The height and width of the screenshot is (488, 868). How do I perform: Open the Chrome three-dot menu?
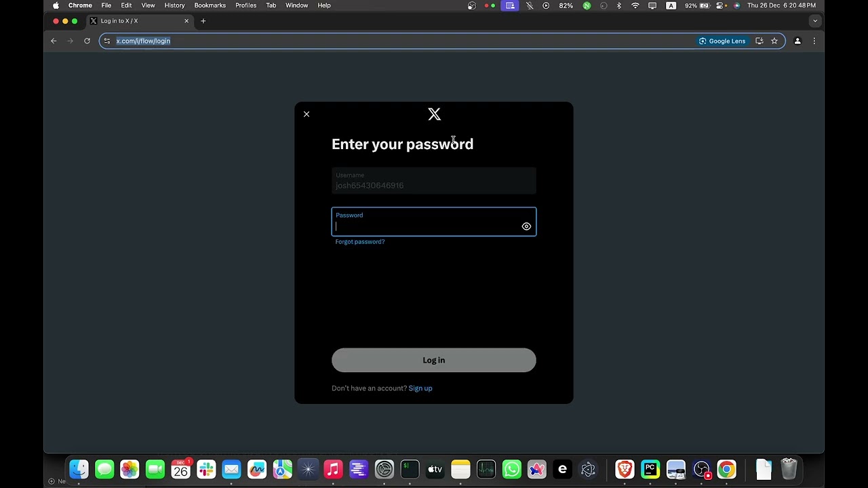pyautogui.click(x=814, y=41)
